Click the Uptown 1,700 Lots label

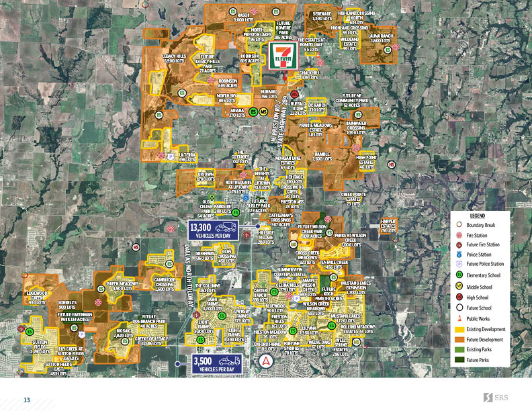[206, 177]
